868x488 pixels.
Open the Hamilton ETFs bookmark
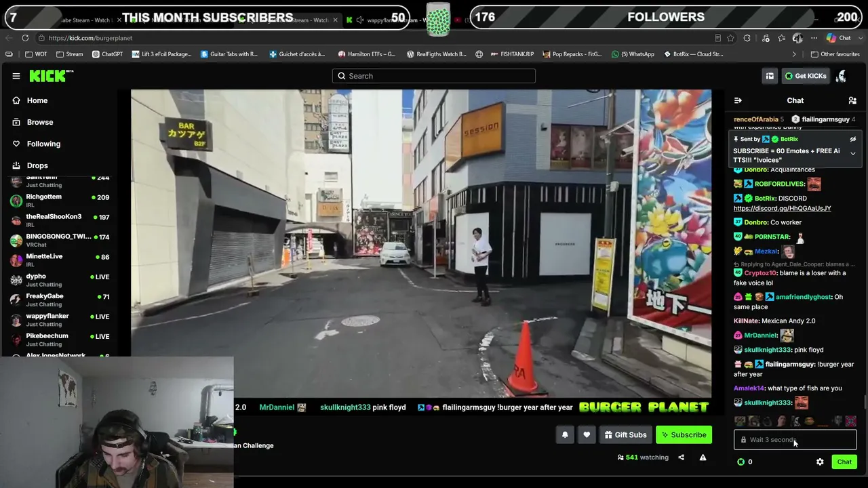(366, 54)
